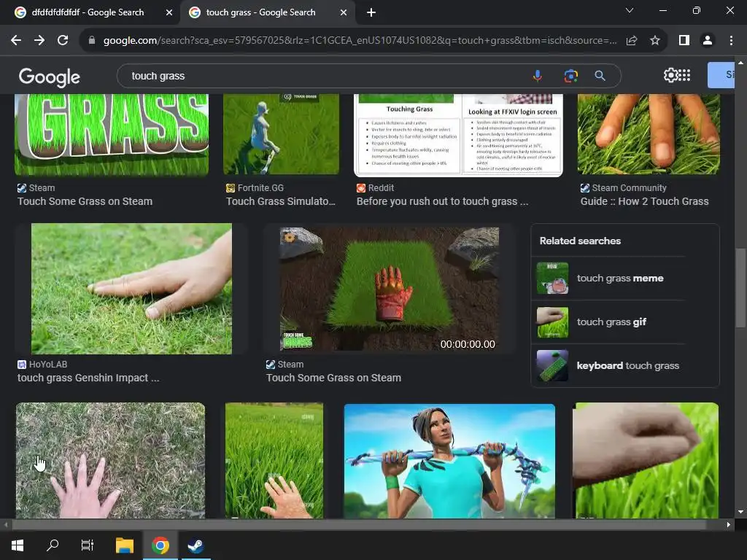Click the page vertical scrollbar thumb
This screenshot has height=560, width=747.
coord(740,287)
